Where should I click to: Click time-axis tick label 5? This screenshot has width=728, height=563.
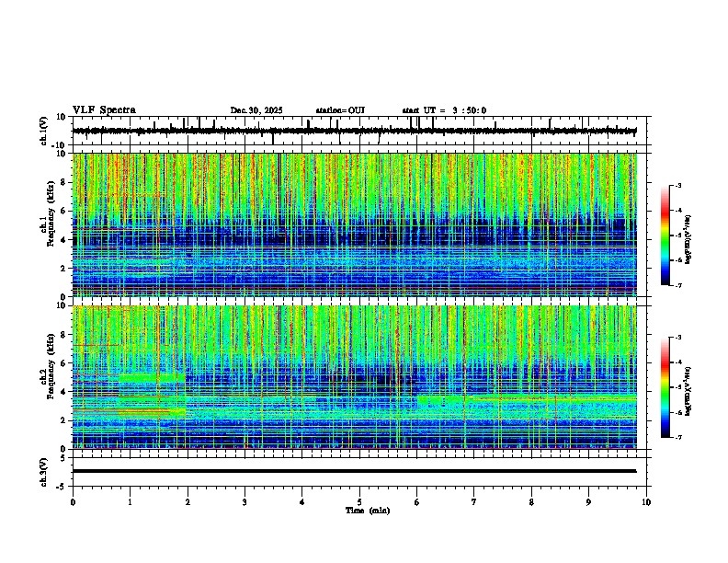359,502
